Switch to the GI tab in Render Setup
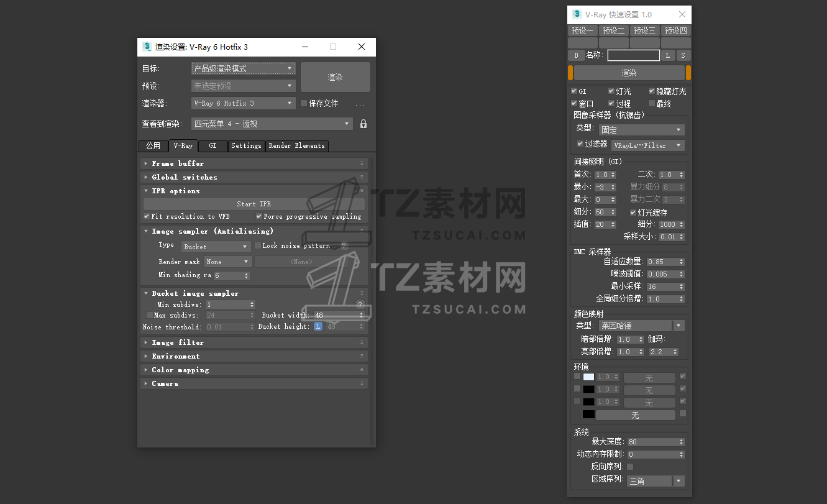The height and width of the screenshot is (504, 827). pos(212,145)
